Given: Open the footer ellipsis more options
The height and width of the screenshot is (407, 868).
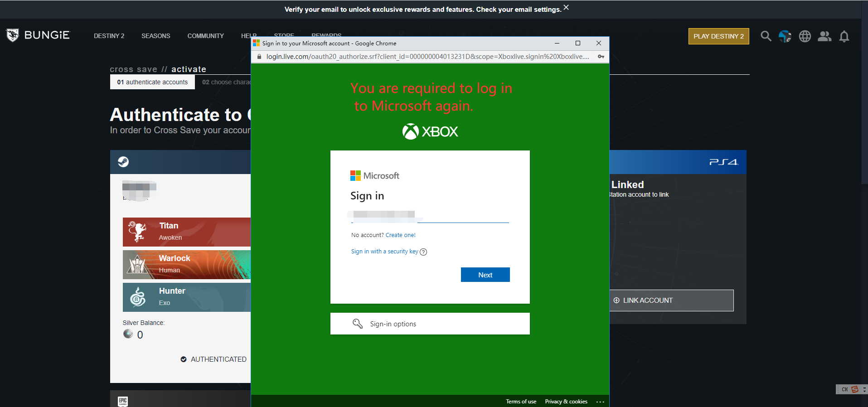Looking at the screenshot, I should (600, 402).
